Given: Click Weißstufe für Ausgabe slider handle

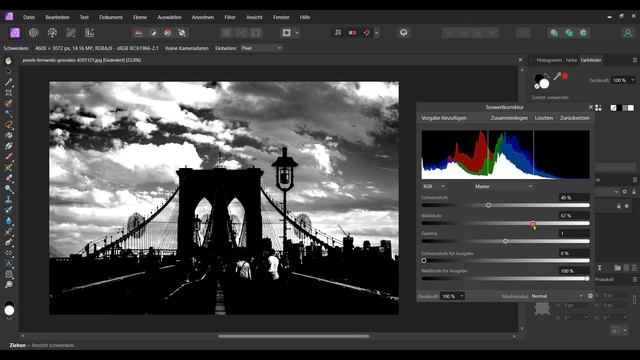Looking at the screenshot, I should coord(587,278).
